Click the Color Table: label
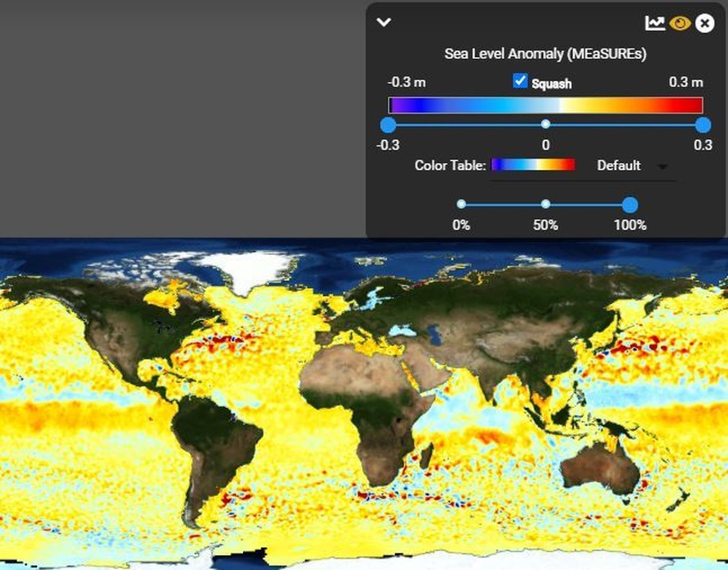The width and height of the screenshot is (728, 570). (x=450, y=166)
